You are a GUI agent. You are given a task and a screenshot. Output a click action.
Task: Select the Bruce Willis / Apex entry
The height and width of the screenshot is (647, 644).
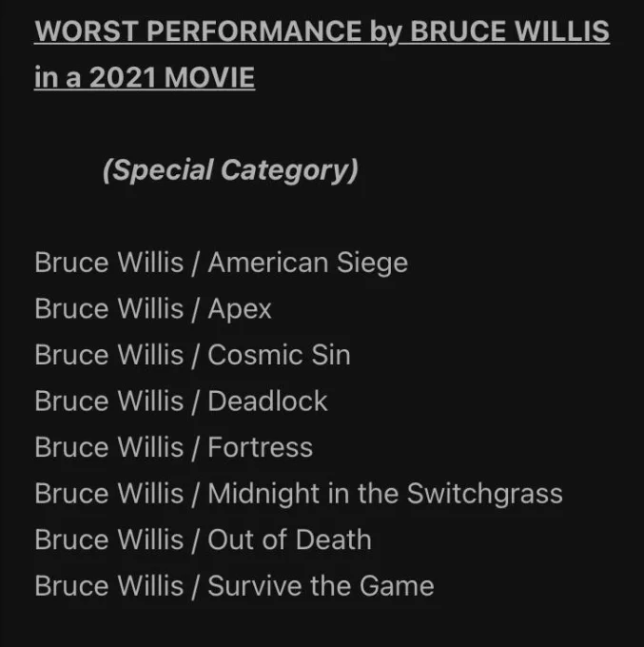click(x=153, y=309)
